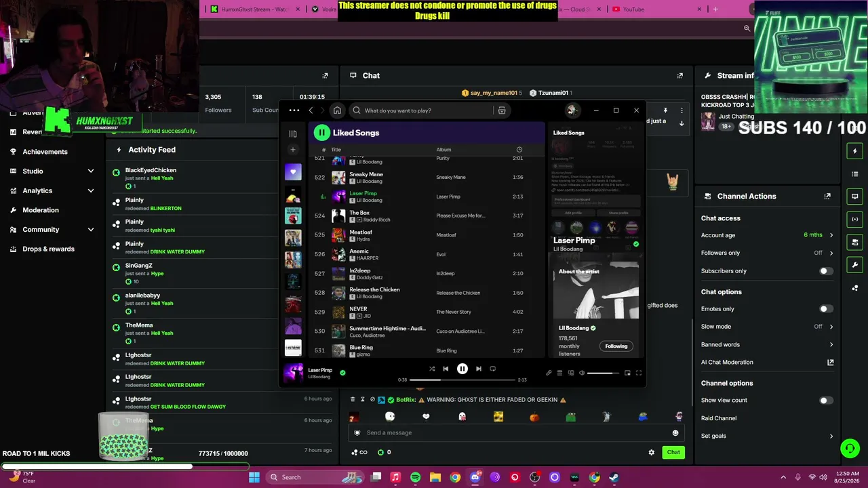
Task: Skip to previous track
Action: click(x=446, y=369)
